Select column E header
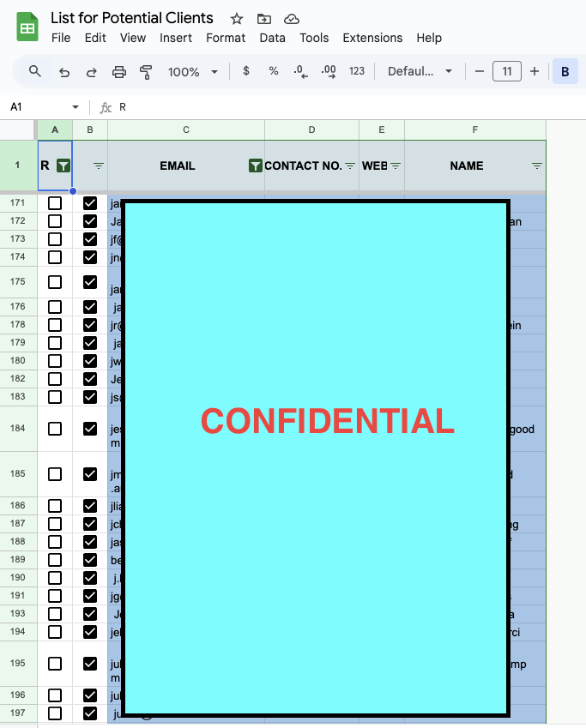The image size is (586, 728). click(382, 130)
